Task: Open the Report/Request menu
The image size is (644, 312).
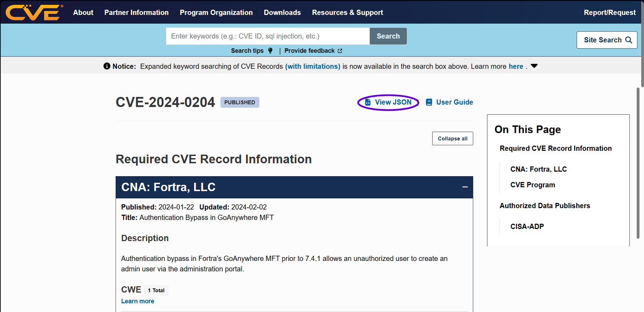Action: click(x=610, y=13)
